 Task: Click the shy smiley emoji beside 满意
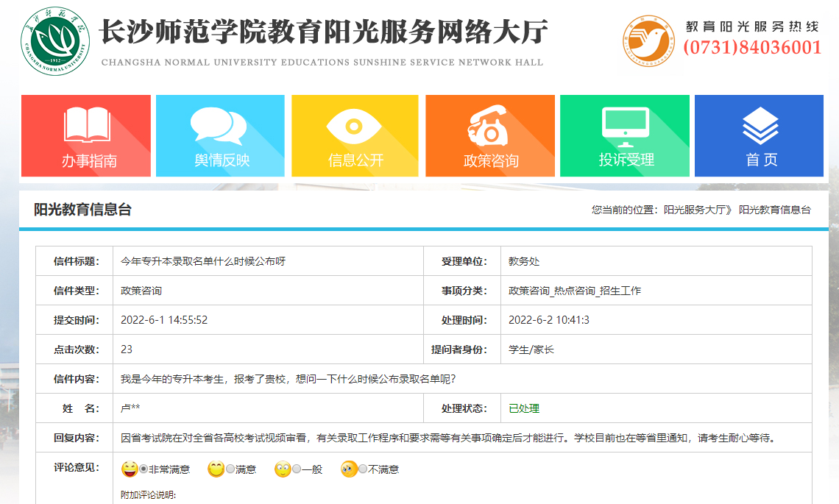tap(217, 468)
